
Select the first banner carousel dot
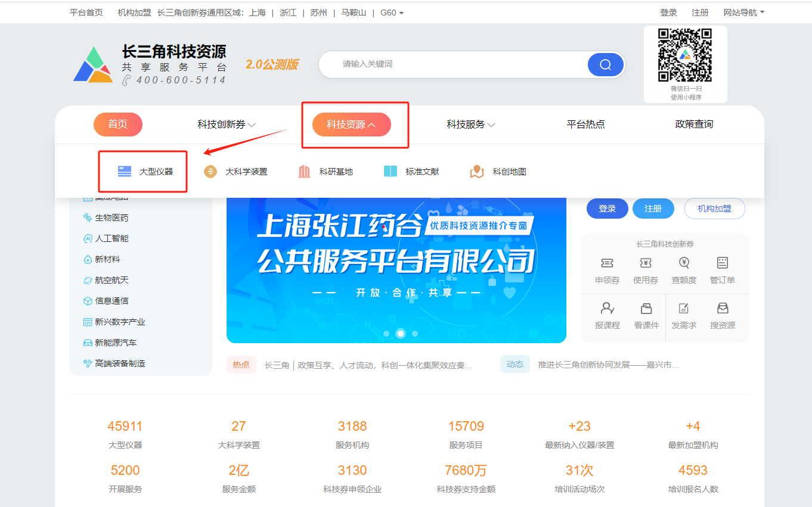point(386,334)
